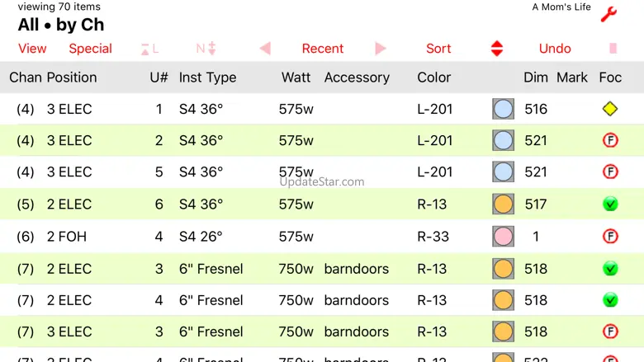Viewport: 644px width, 362px height.
Task: Click the next recent right arrow
Action: click(x=381, y=49)
